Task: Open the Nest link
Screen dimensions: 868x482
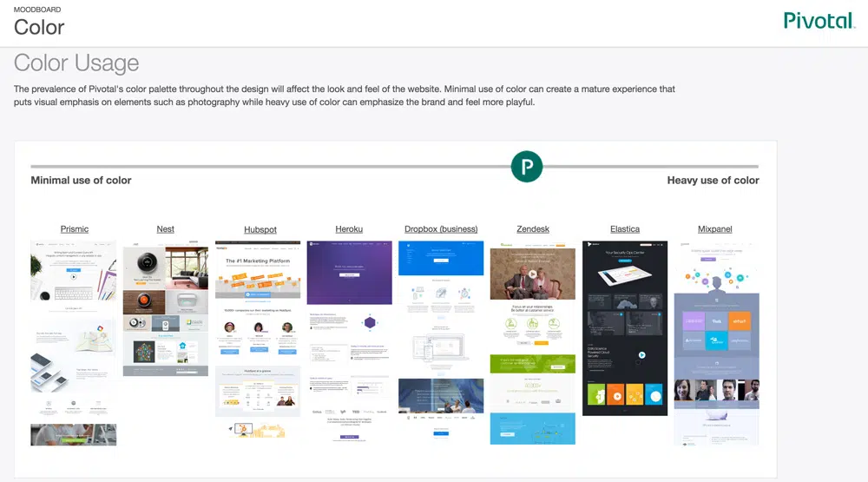Action: (x=166, y=229)
